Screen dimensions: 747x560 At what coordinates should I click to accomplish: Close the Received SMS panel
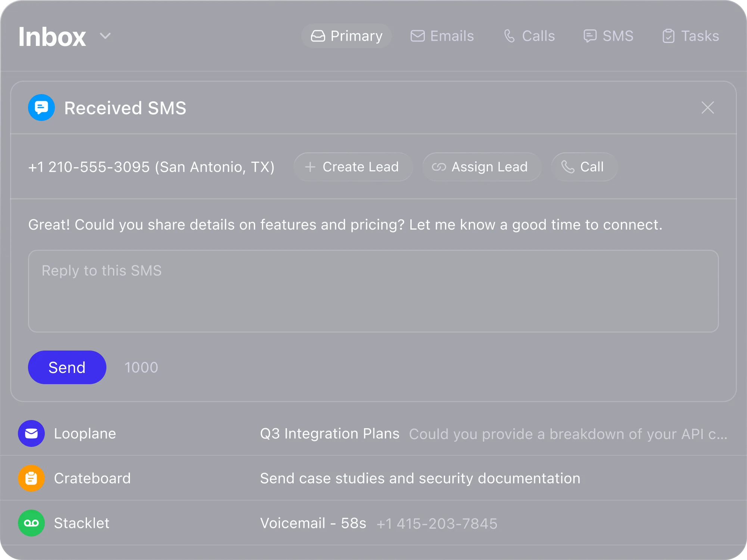point(707,108)
